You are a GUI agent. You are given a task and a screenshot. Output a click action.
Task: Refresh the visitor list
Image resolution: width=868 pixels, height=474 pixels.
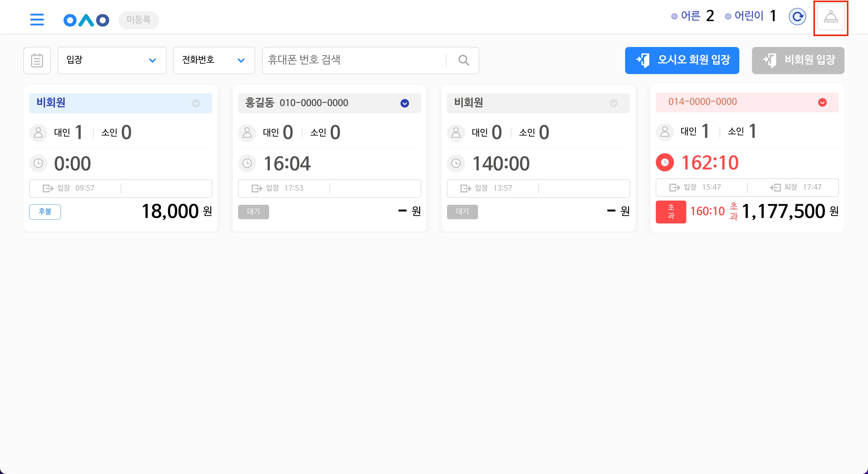coord(797,17)
